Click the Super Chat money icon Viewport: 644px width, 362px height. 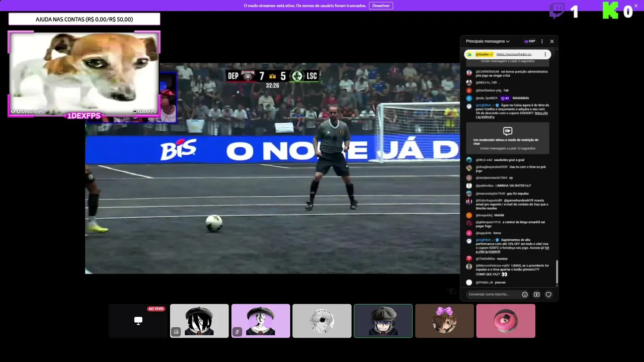point(537,295)
